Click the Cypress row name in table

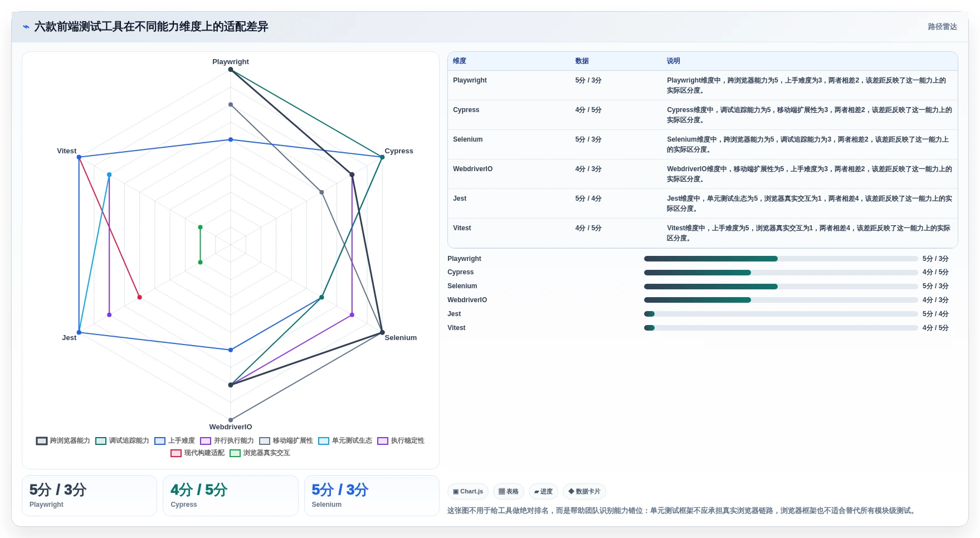click(466, 110)
